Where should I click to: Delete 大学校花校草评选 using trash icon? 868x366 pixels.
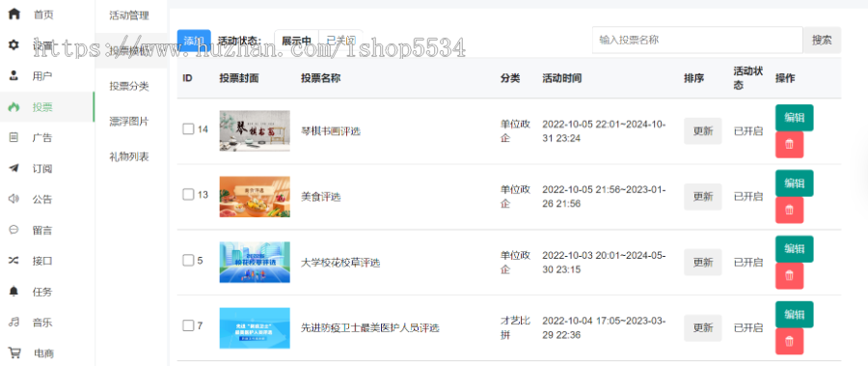789,275
